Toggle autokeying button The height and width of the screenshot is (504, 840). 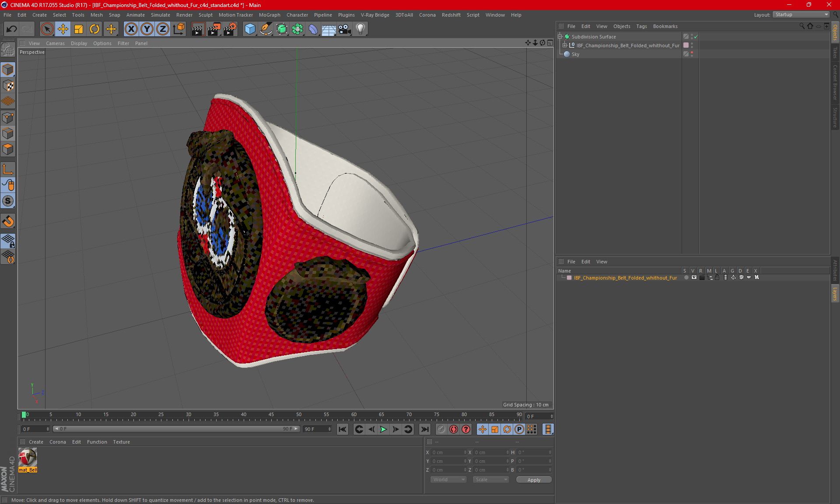466,429
